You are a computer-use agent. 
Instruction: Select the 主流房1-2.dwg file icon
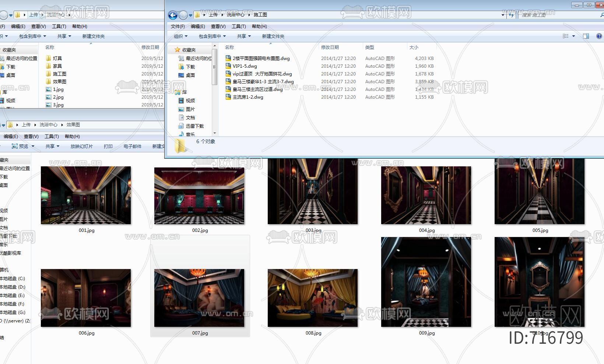coord(228,97)
